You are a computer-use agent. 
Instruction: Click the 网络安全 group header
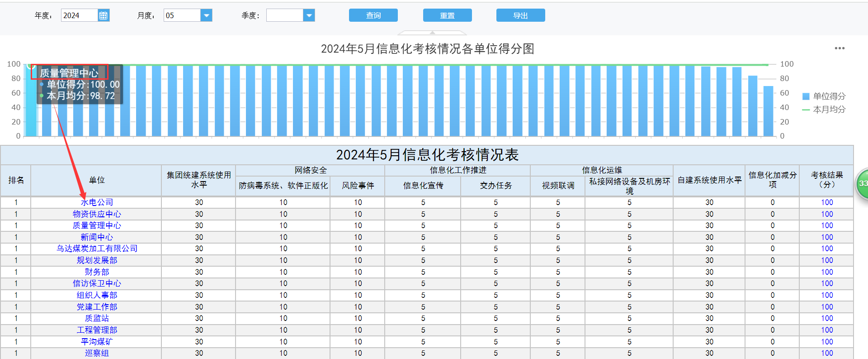click(310, 170)
